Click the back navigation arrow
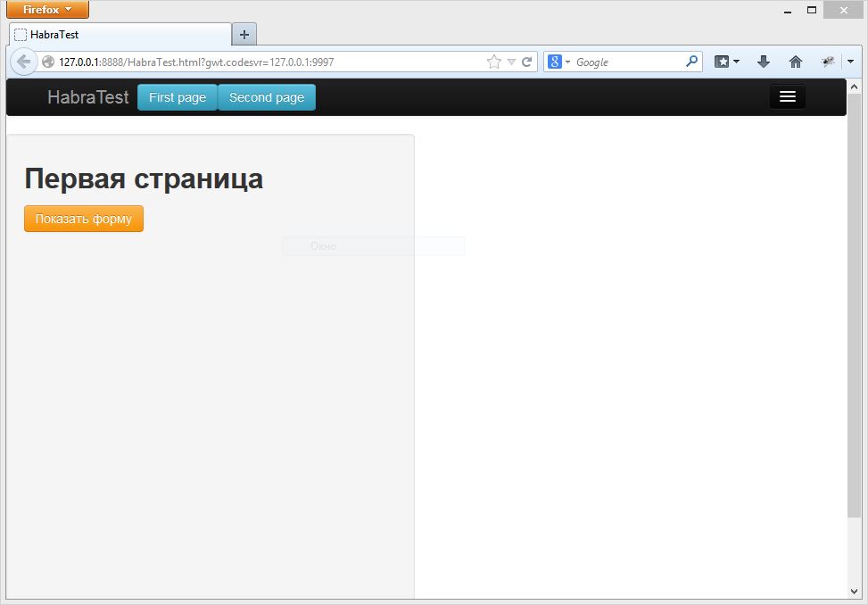 [23, 62]
